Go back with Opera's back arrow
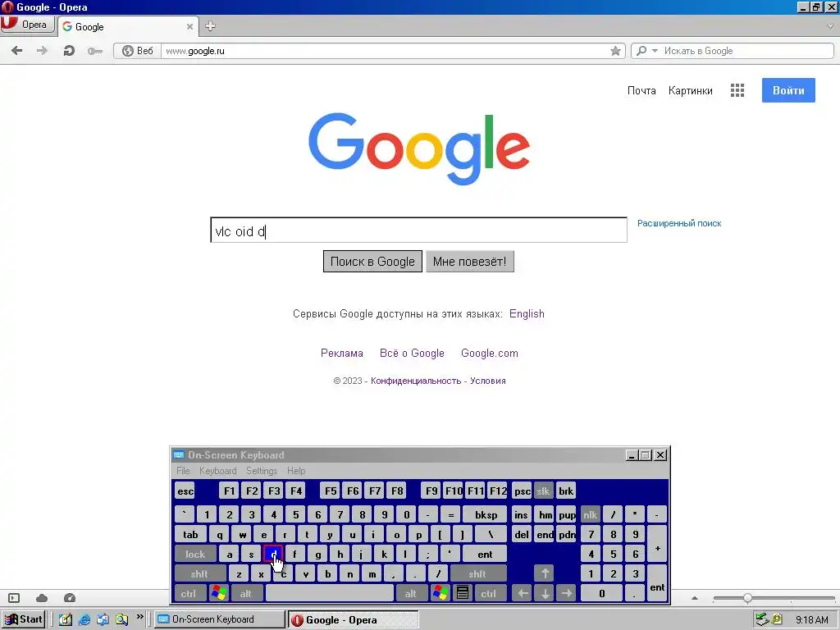Screen dimensions: 840x630 coord(17,51)
